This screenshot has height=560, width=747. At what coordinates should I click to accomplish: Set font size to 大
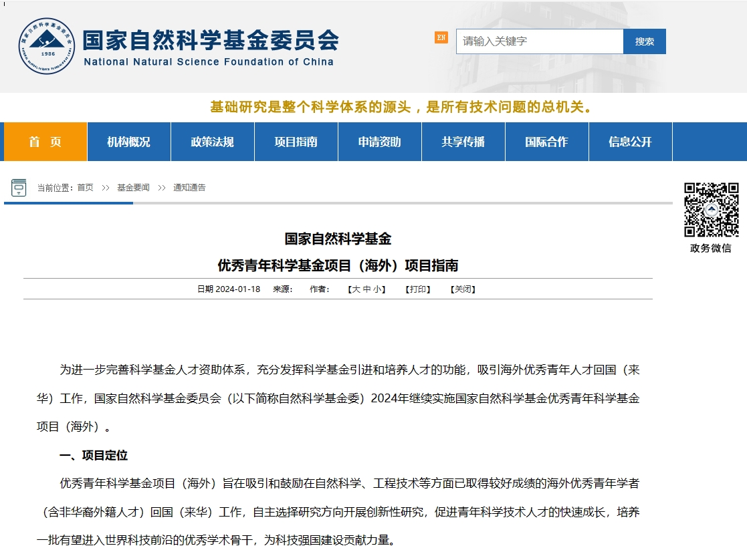tap(356, 289)
